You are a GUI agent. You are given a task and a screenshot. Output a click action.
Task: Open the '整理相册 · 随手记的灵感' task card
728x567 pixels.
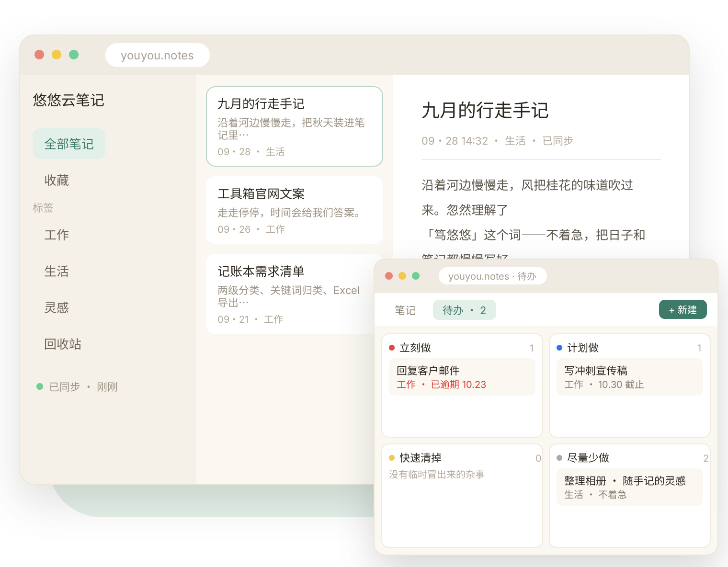click(630, 487)
